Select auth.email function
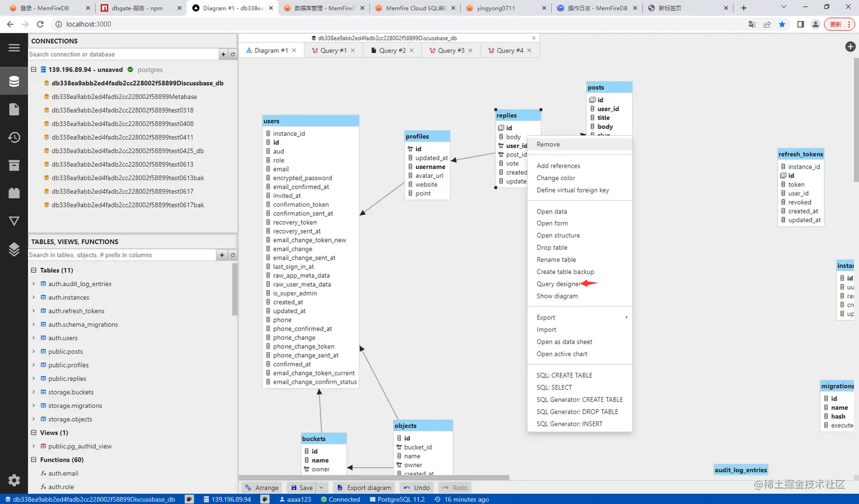Screen dimensions: 859x504 point(63,473)
